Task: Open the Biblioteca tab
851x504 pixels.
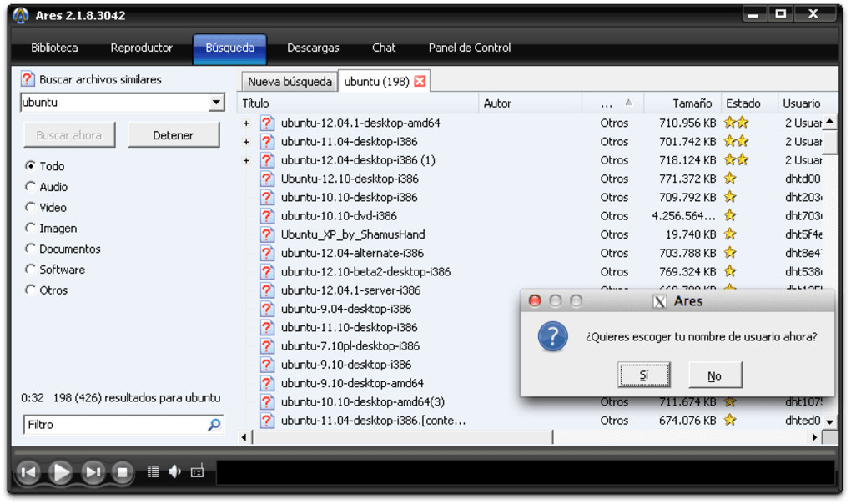Action: point(54,48)
